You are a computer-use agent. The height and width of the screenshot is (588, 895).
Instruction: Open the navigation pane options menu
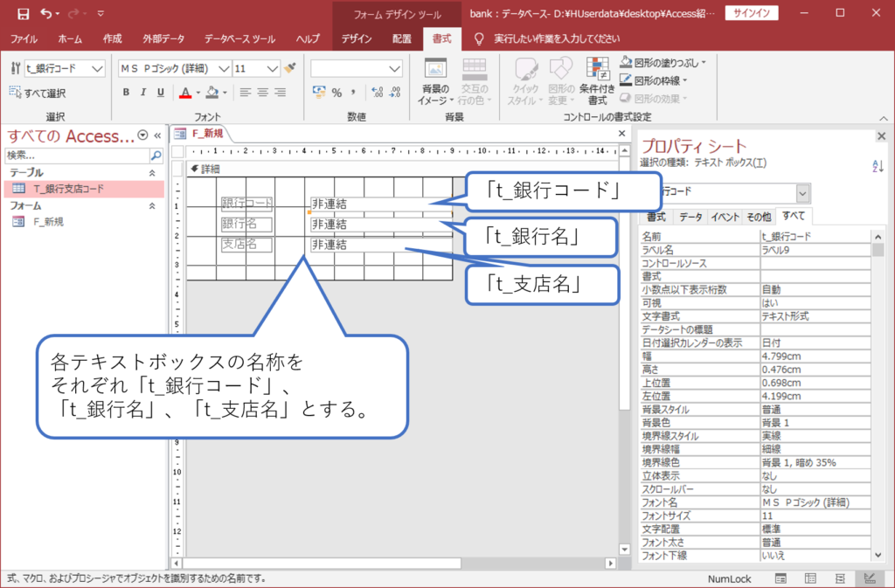(142, 135)
